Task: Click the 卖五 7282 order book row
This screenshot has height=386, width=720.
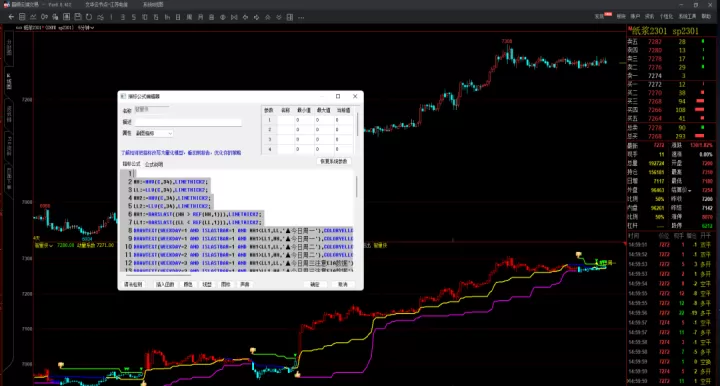Action: [666, 42]
